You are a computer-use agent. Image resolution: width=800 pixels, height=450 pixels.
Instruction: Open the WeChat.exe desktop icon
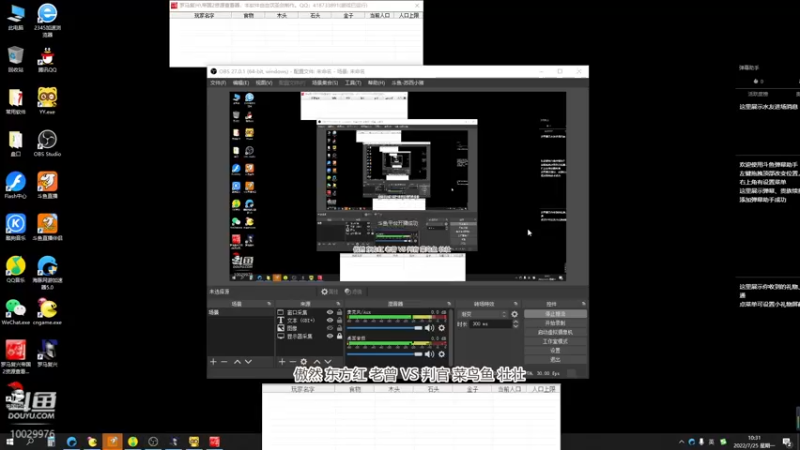[x=16, y=312]
